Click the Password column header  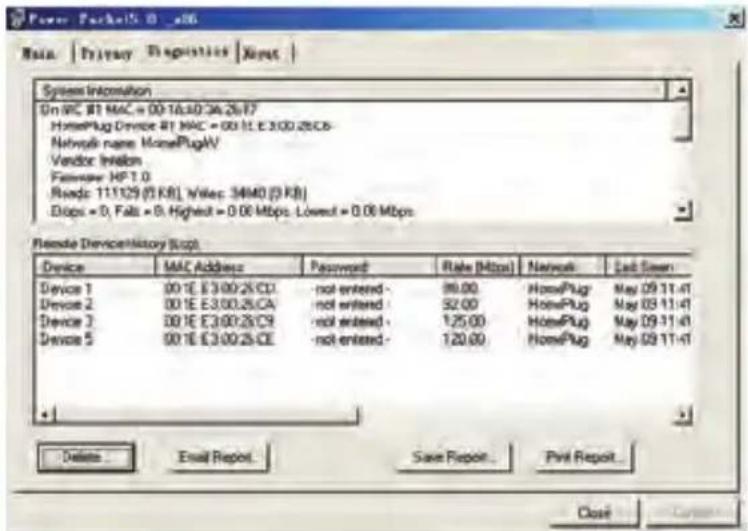[x=369, y=266]
